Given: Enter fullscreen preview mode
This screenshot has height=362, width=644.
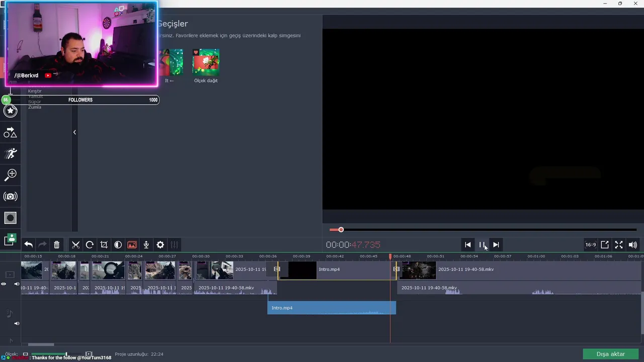Looking at the screenshot, I should [619, 245].
